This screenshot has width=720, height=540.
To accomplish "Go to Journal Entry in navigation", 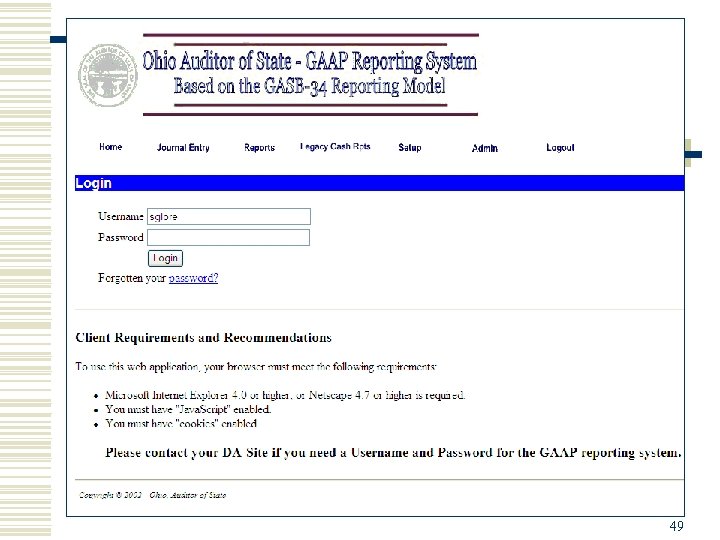I will (x=183, y=147).
